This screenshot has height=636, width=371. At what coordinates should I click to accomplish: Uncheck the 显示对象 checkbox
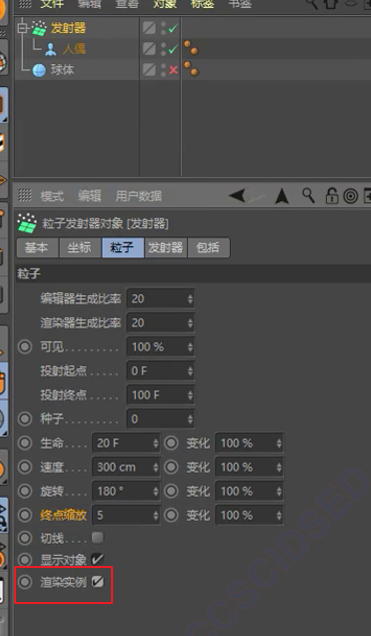click(x=97, y=559)
